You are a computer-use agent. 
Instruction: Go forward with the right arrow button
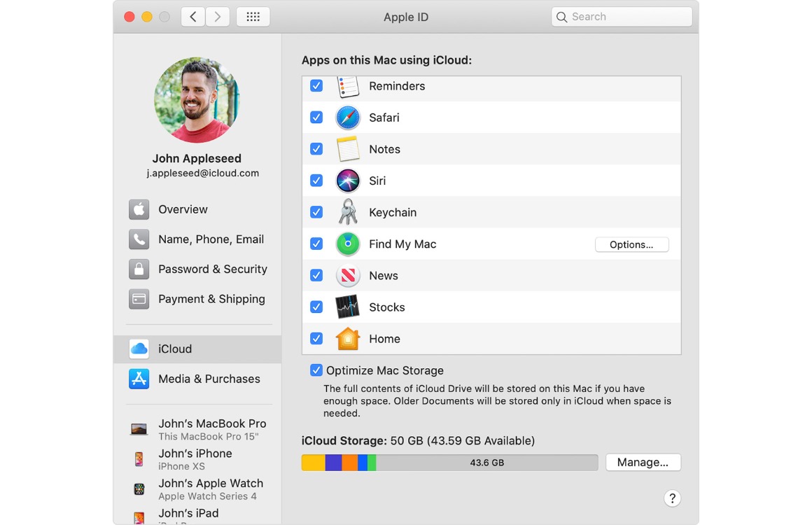[x=218, y=17]
